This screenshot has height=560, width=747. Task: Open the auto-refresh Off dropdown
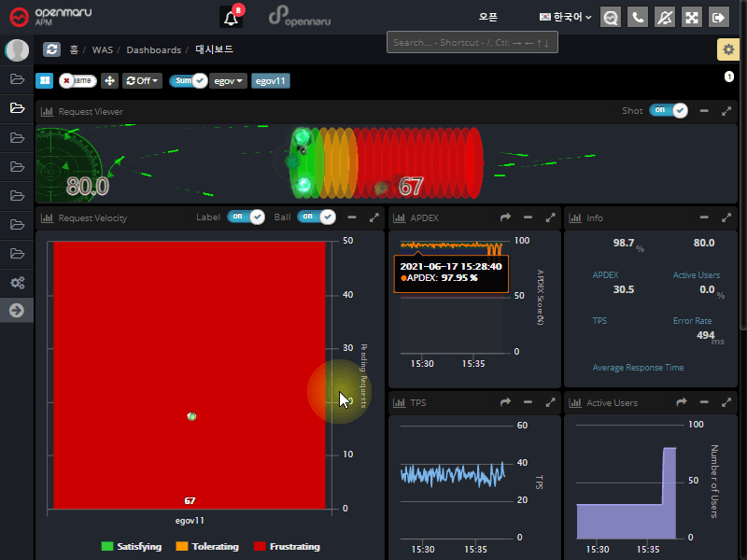142,81
